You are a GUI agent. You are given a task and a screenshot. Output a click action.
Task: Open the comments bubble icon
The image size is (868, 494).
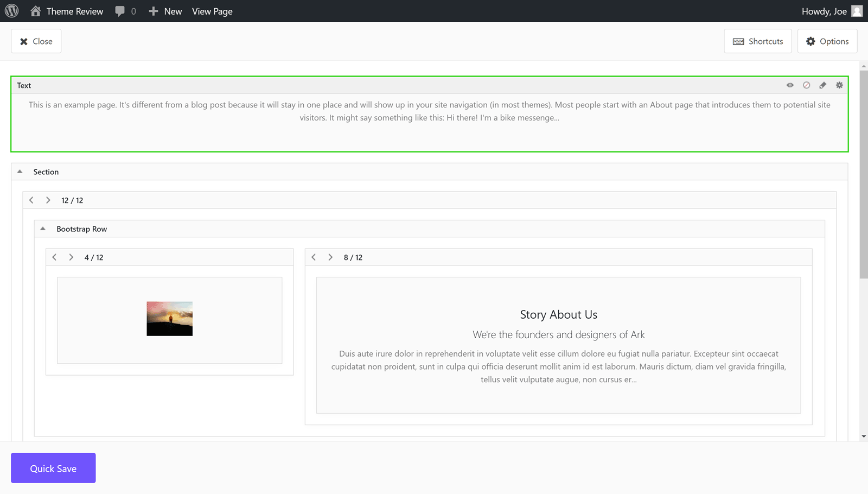(120, 11)
